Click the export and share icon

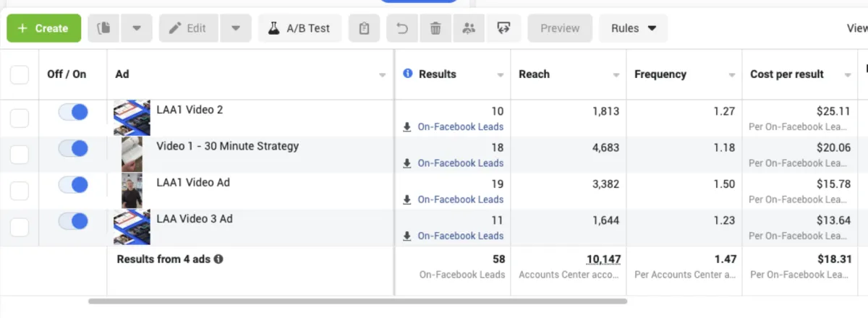point(503,28)
